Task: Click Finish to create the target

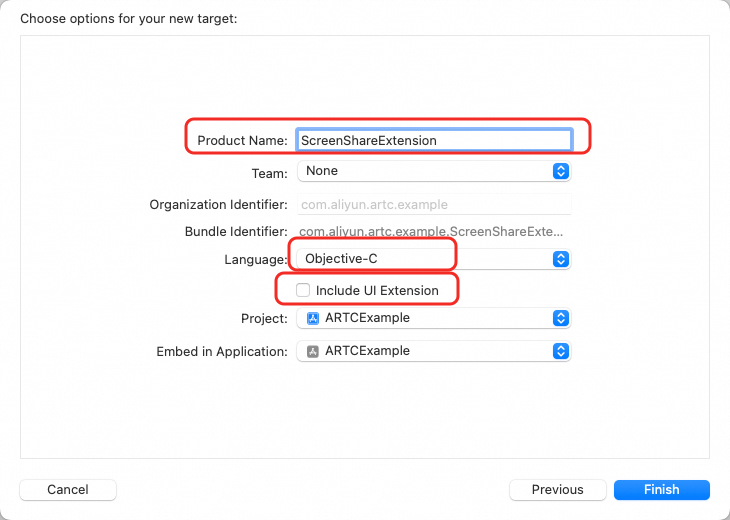Action: pyautogui.click(x=661, y=490)
